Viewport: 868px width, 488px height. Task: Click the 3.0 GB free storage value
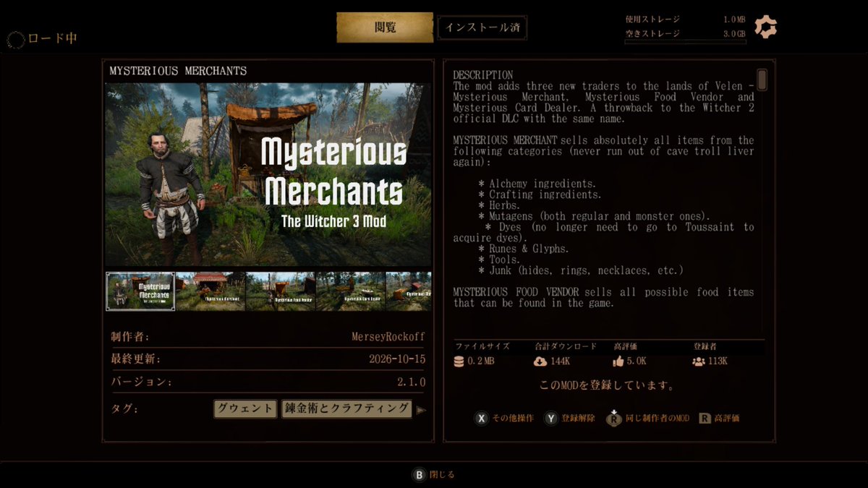(733, 33)
